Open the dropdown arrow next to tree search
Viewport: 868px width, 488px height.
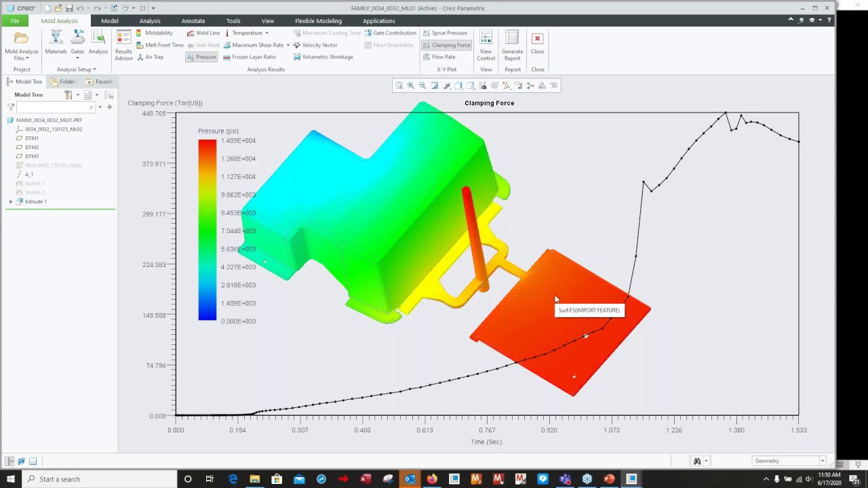pyautogui.click(x=100, y=107)
